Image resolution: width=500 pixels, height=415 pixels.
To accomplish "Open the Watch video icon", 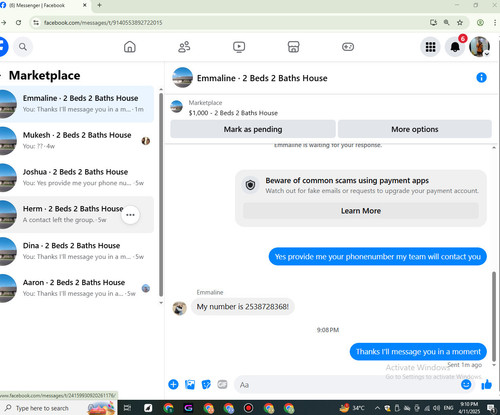I will [239, 47].
